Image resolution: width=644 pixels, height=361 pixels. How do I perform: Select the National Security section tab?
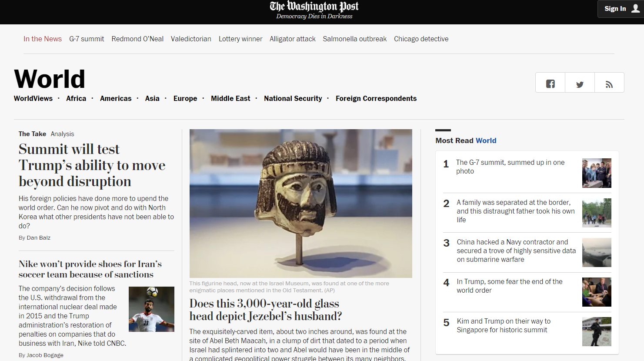293,98
